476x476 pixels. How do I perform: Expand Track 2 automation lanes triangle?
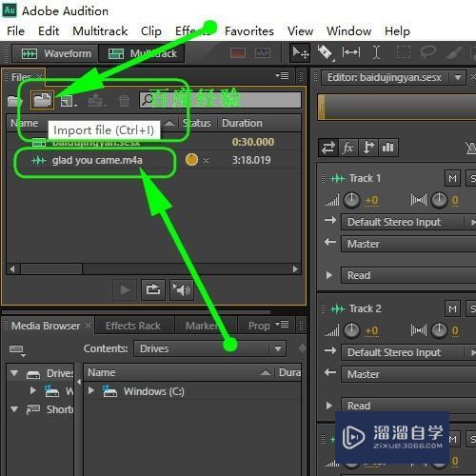coord(329,406)
